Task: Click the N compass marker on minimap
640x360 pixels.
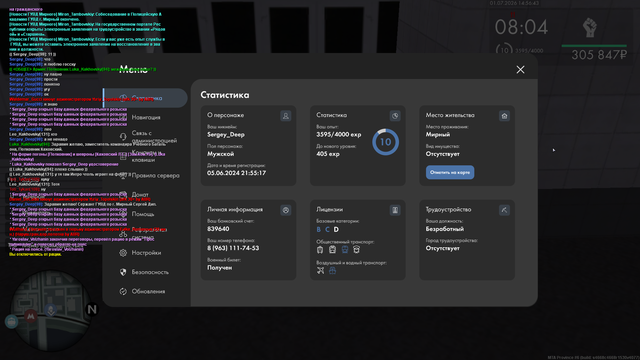Action: tap(92, 309)
